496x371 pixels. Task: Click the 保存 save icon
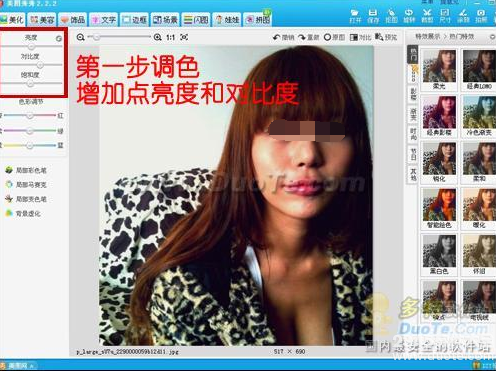click(x=373, y=16)
